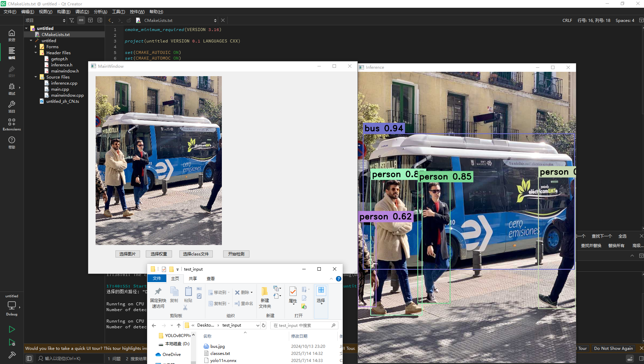
Task: Open the Welcome mode in the Qt Creator sidebar
Action: (x=12, y=35)
